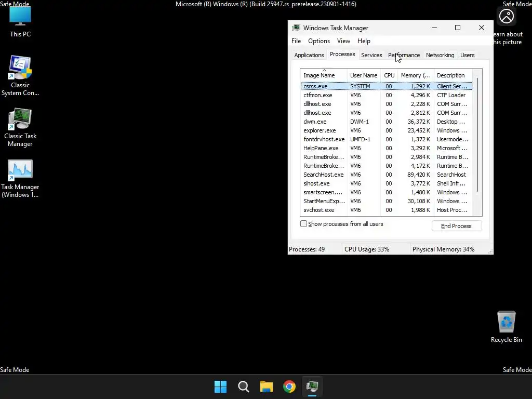
Task: Sort by Image Name column header
Action: [324, 75]
